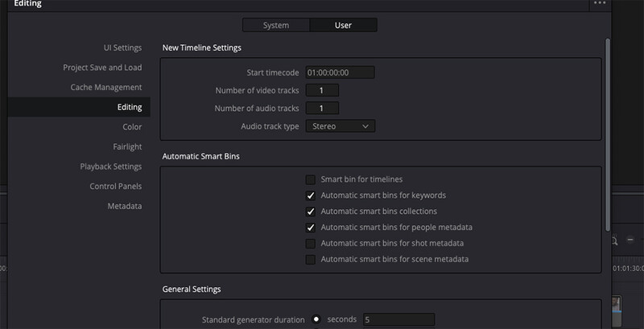Uncheck Automatic smart bins collections
Screen dimensions: 644x329
point(311,212)
